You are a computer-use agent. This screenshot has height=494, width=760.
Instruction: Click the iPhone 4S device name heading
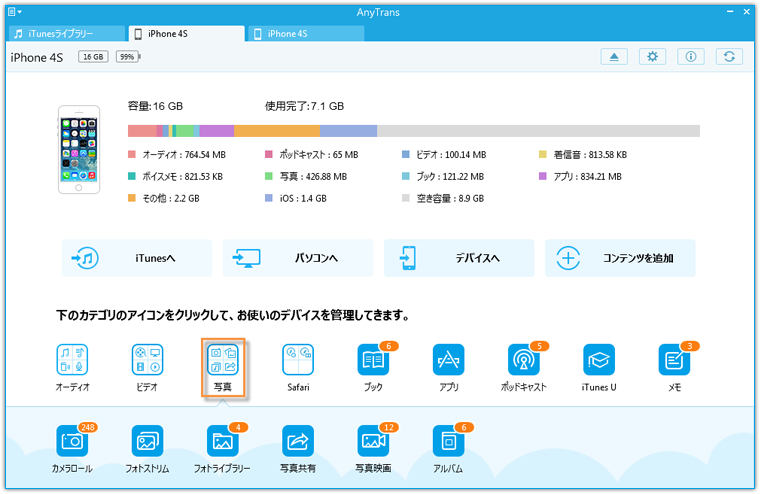(x=37, y=57)
